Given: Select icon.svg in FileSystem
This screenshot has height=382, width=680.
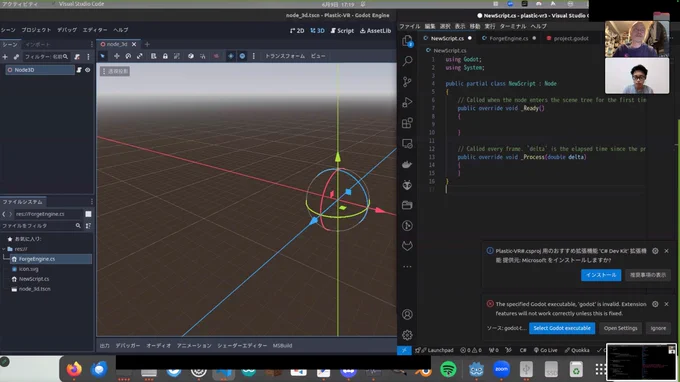Looking at the screenshot, I should pyautogui.click(x=29, y=269).
